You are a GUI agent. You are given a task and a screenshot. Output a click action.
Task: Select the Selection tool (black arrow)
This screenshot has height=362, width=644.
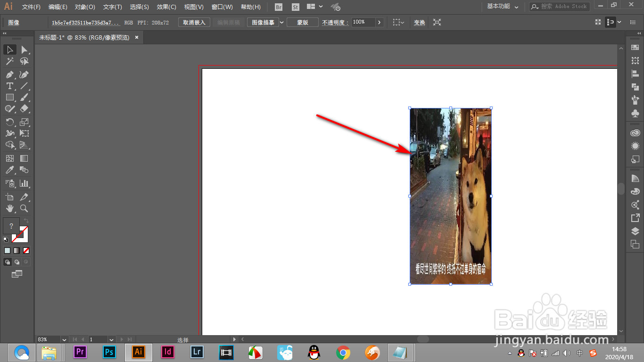point(9,49)
